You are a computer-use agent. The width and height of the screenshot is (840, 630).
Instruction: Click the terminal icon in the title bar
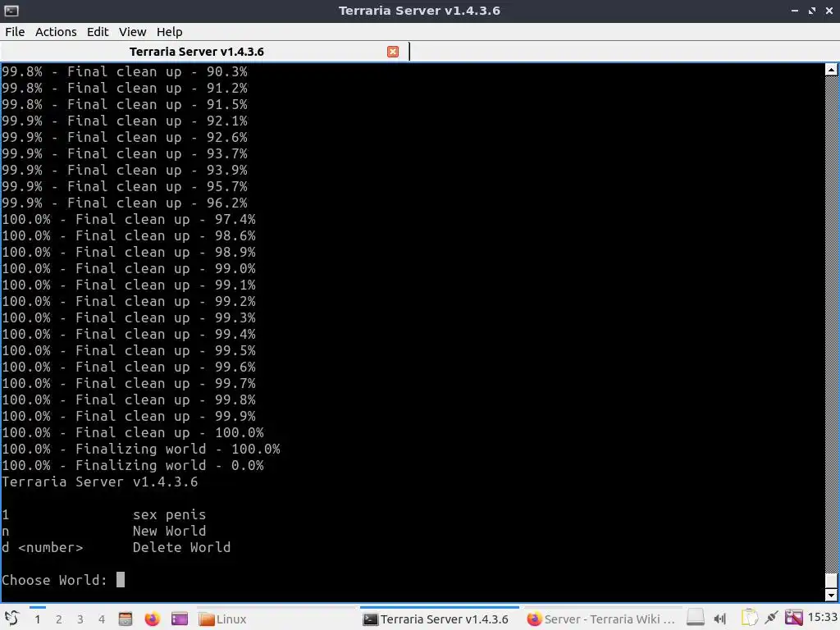click(x=11, y=11)
